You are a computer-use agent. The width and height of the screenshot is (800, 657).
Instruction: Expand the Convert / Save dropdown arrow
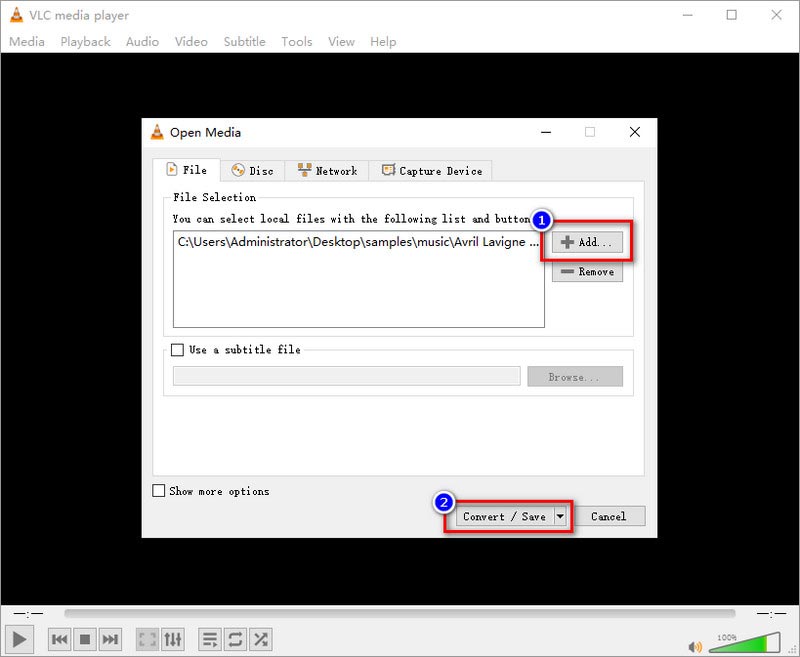click(x=560, y=516)
